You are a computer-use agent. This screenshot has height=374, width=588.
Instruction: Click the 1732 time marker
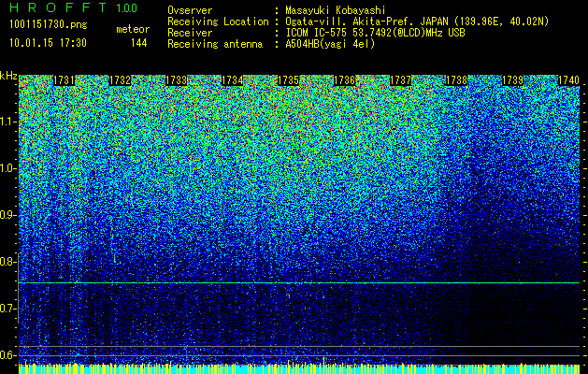coord(120,80)
